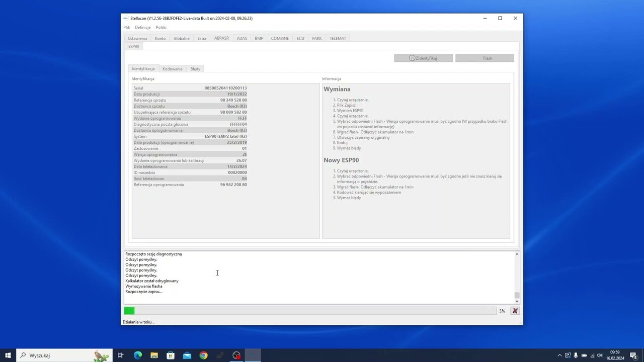Cancel the flashing with the red X button

(x=515, y=311)
